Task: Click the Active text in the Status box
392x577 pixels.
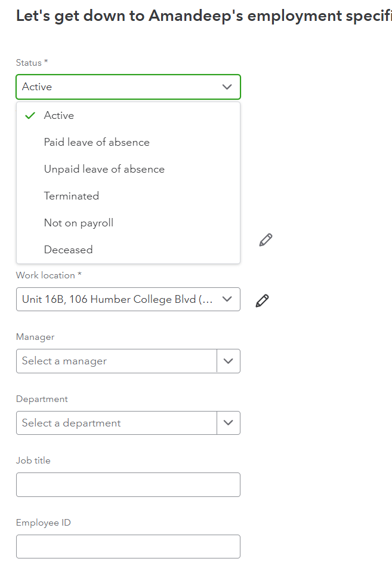Action: [37, 87]
